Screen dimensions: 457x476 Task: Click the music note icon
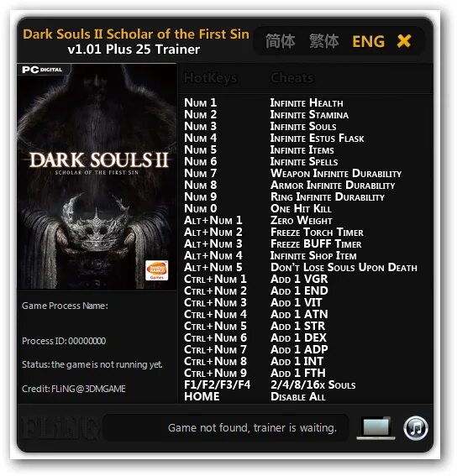416,428
